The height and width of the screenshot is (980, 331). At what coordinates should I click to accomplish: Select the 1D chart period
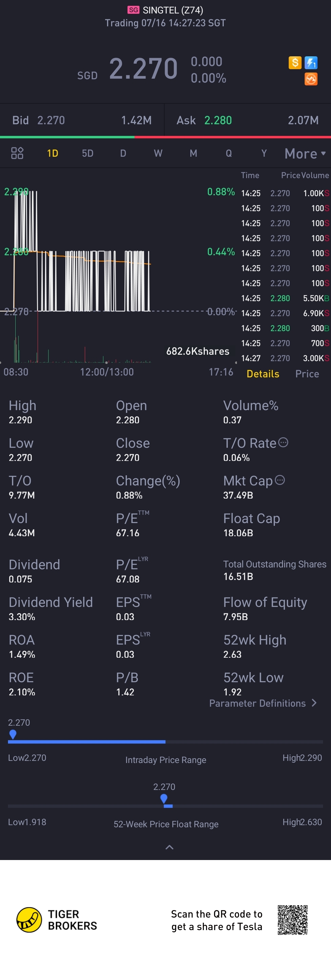pyautogui.click(x=53, y=153)
